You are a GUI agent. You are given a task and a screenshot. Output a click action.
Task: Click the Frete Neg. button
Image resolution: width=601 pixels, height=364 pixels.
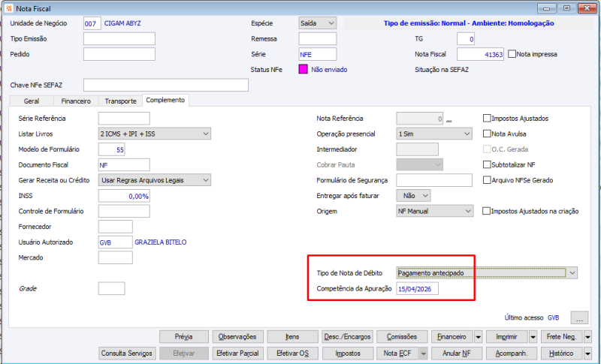[x=562, y=337]
